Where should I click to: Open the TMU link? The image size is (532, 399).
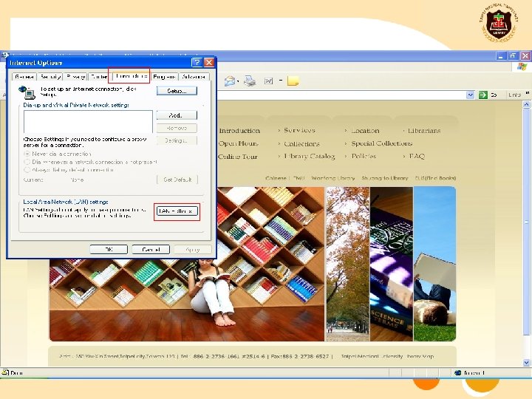(x=299, y=178)
